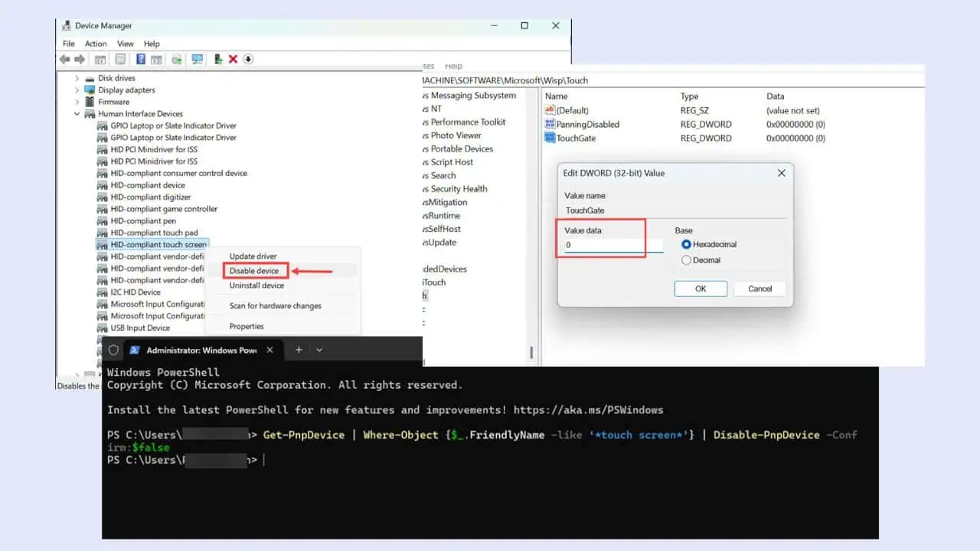Image resolution: width=980 pixels, height=551 pixels.
Task: Click the icon beside USB Input Device
Action: (103, 328)
